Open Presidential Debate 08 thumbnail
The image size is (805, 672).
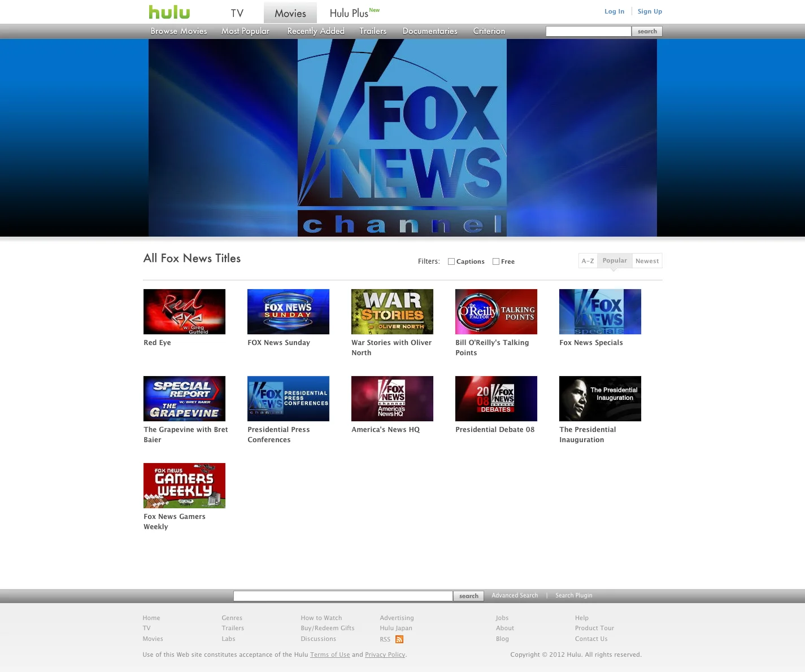coord(496,399)
